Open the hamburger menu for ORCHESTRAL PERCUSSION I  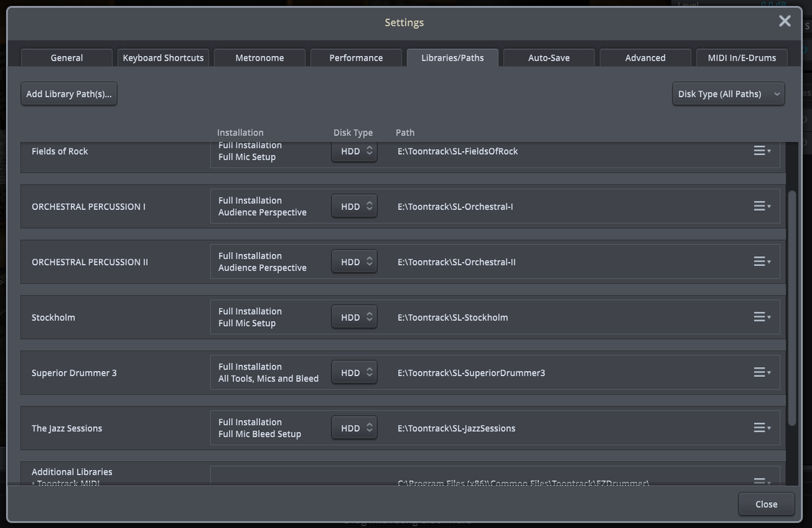pos(762,207)
